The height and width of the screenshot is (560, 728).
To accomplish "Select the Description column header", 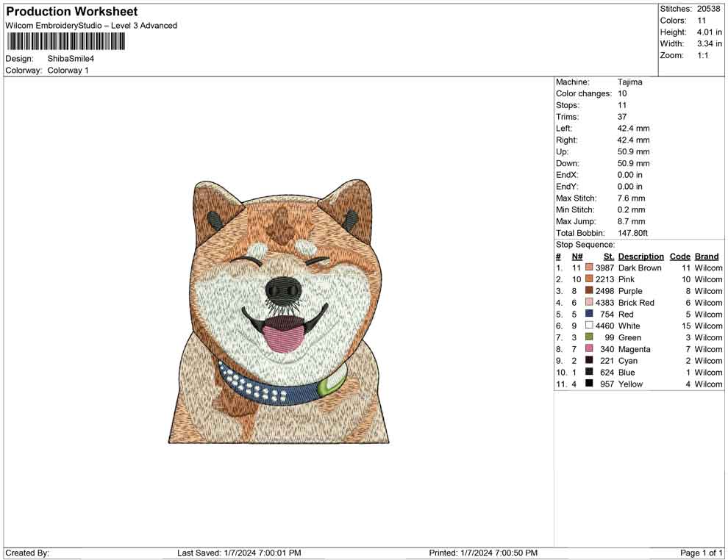I will coord(640,256).
